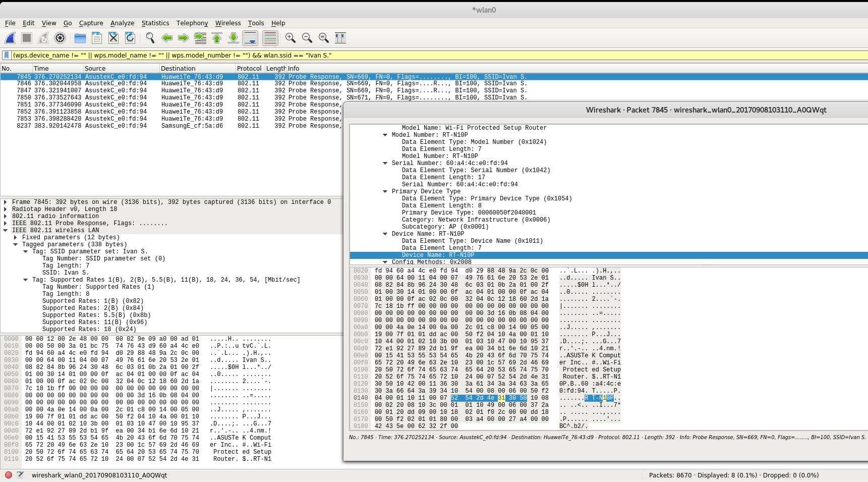868x482 pixels.
Task: Collapse the Serial Number tree node
Action: pos(385,163)
